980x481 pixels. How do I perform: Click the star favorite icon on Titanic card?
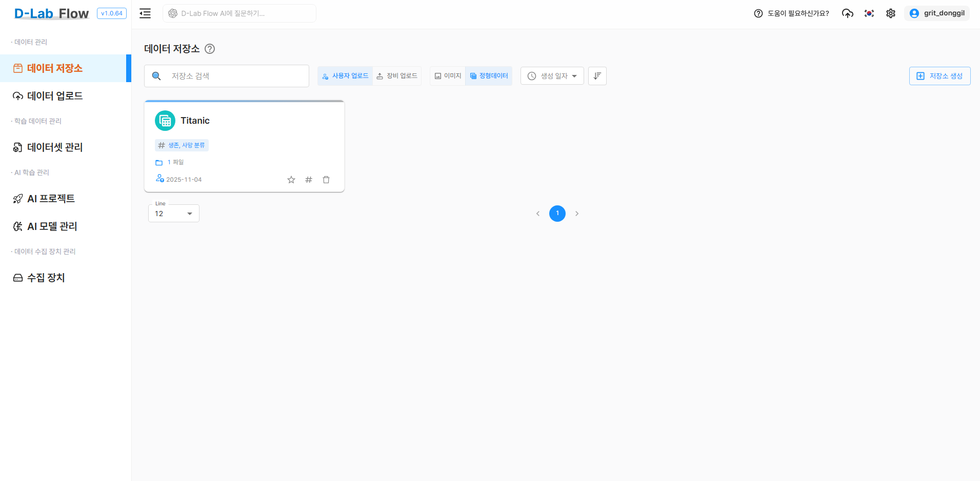click(x=291, y=180)
